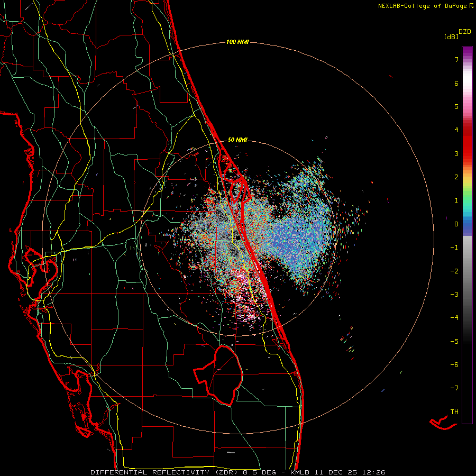
Task: Click the 2 dB tick label
Action: (456, 177)
